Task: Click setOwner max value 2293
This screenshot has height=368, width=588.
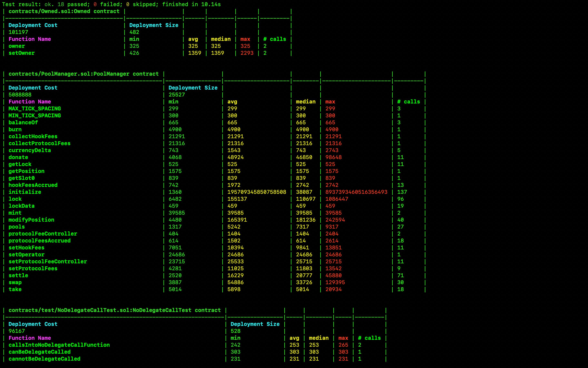Action: [x=247, y=53]
